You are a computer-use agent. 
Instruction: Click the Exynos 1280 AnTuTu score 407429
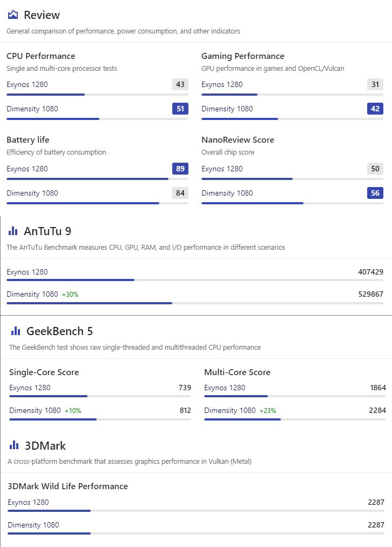(370, 272)
